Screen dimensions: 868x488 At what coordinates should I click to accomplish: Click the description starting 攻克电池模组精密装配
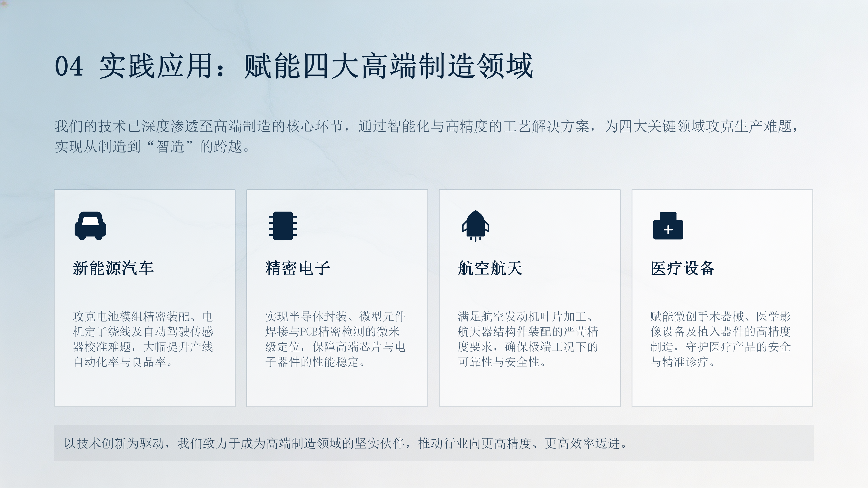pos(143,339)
